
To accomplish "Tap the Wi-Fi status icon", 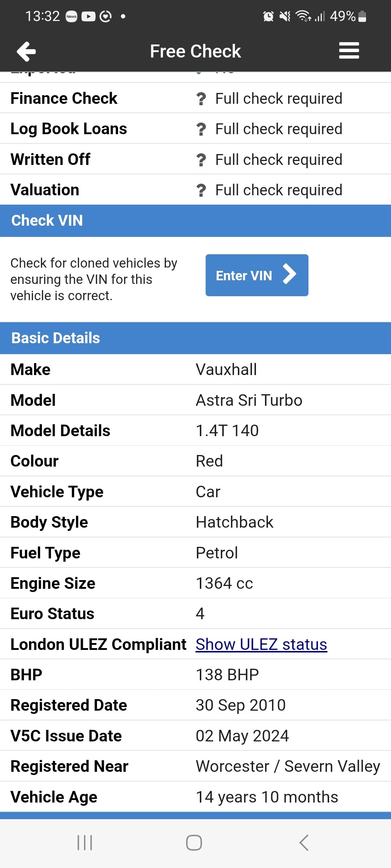I will [303, 16].
